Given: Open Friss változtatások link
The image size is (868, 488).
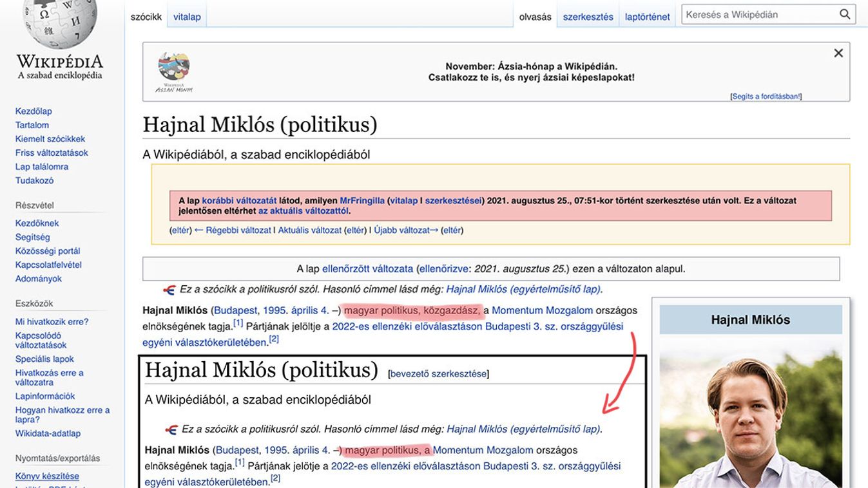Looking at the screenshot, I should tap(52, 153).
